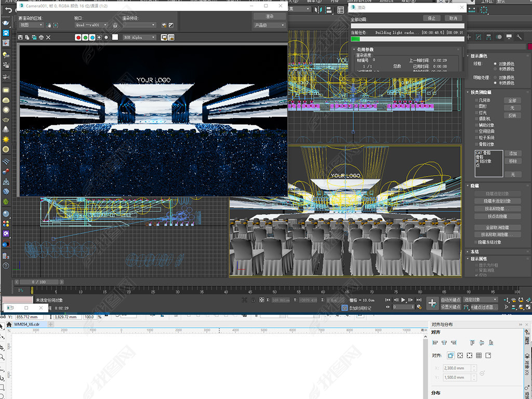Image resolution: width=532 pixels, height=399 pixels.
Task: Open the render setup icon in frame window
Action: [164, 25]
